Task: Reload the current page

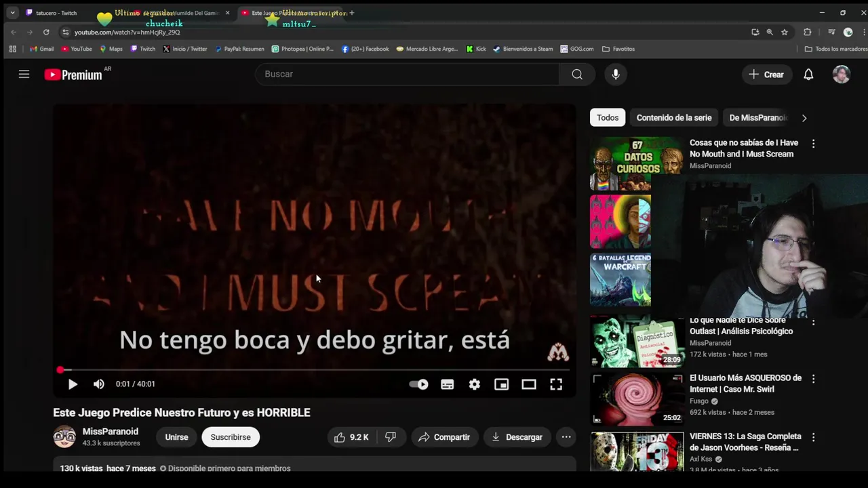Action: (46, 32)
